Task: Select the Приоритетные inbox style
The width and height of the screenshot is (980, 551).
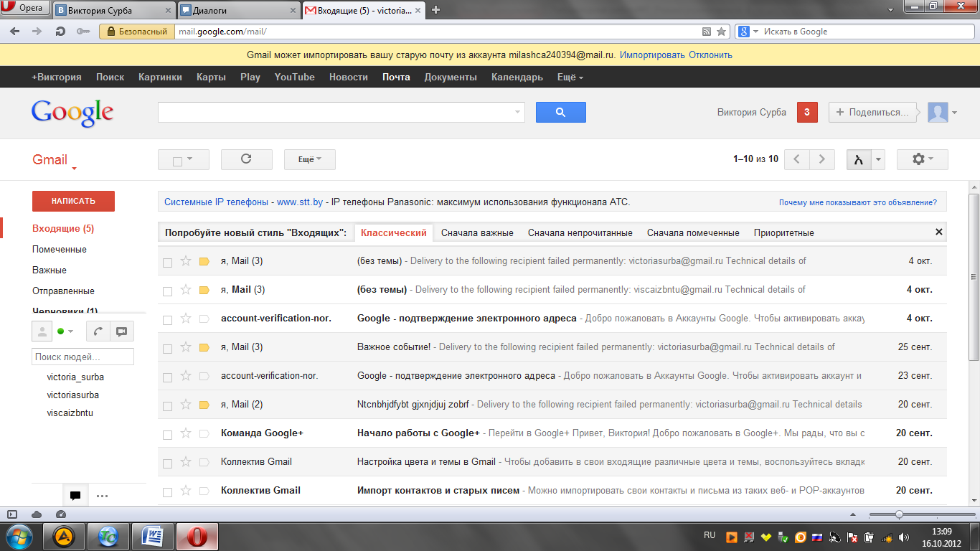Action: [784, 232]
